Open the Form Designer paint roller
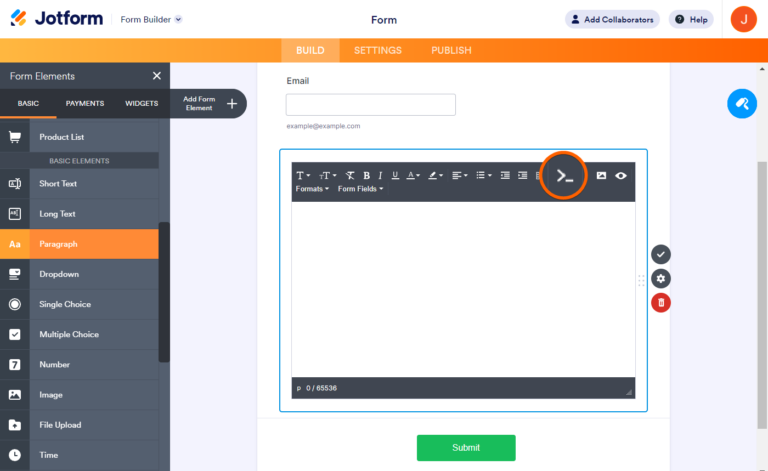Viewport: 768px width, 471px height. (x=742, y=104)
